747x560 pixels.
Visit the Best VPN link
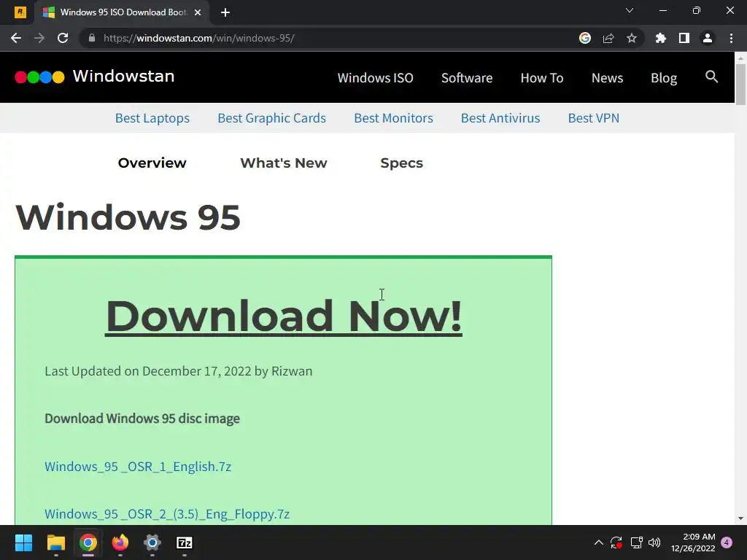(x=594, y=118)
